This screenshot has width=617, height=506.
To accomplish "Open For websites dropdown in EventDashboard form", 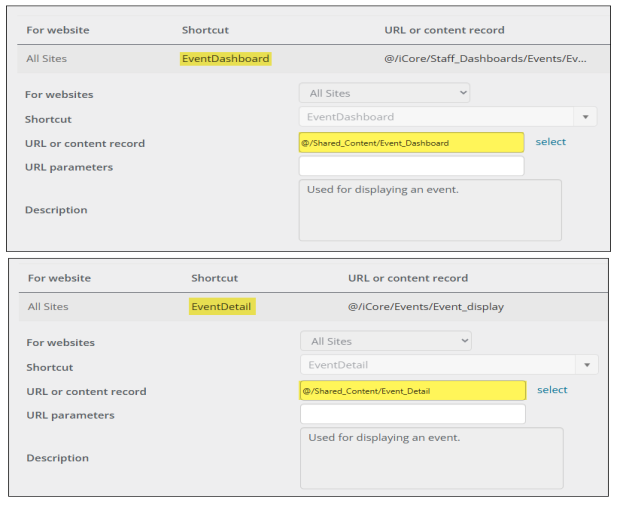I will (x=384, y=93).
